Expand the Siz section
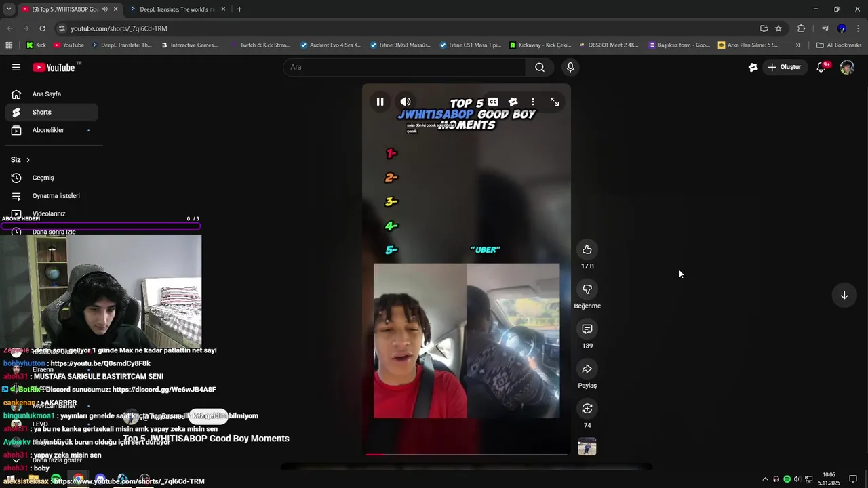Screen dimensions: 868x488 pyautogui.click(x=20, y=159)
